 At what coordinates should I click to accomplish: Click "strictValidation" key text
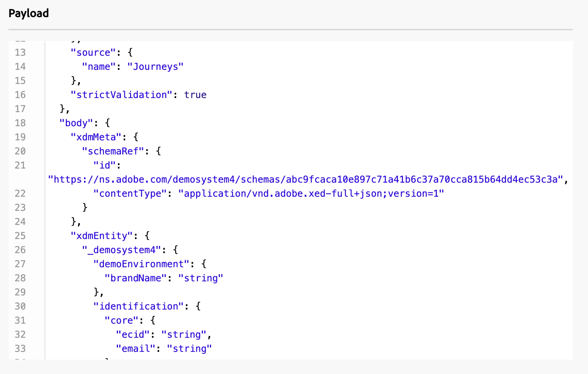click(x=121, y=95)
